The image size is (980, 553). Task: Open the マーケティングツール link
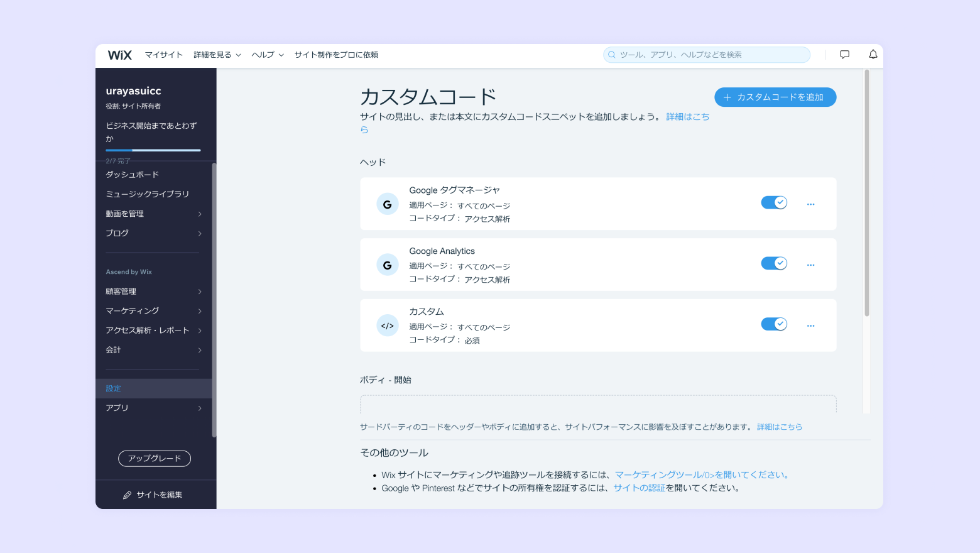702,475
